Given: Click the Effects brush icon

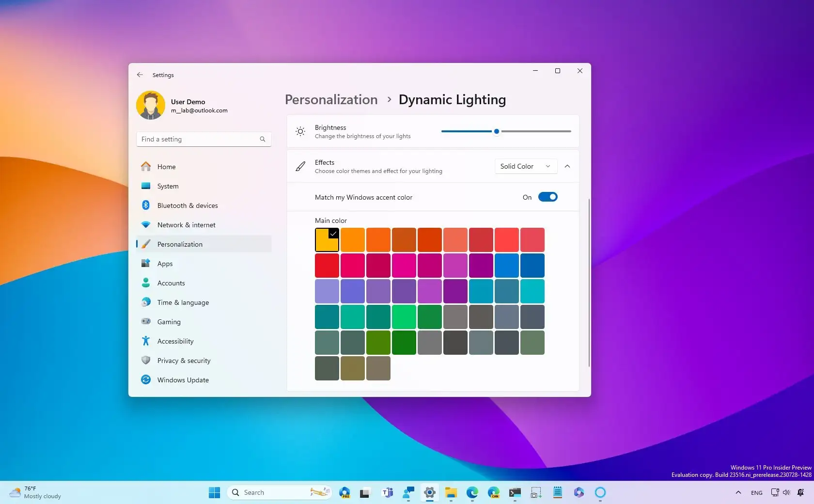Looking at the screenshot, I should (300, 166).
